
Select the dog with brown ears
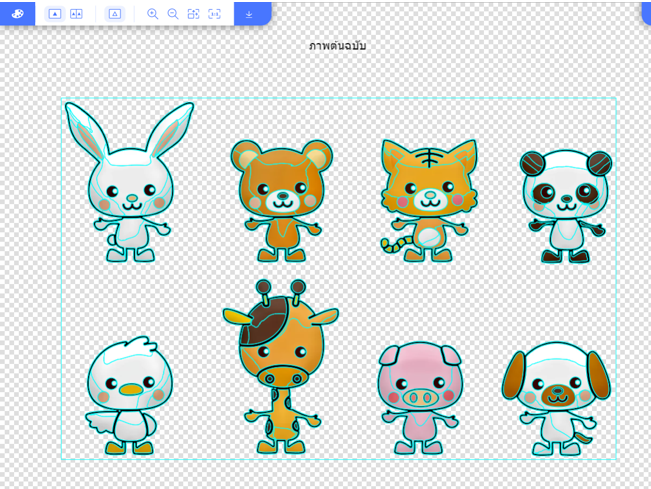pyautogui.click(x=557, y=399)
